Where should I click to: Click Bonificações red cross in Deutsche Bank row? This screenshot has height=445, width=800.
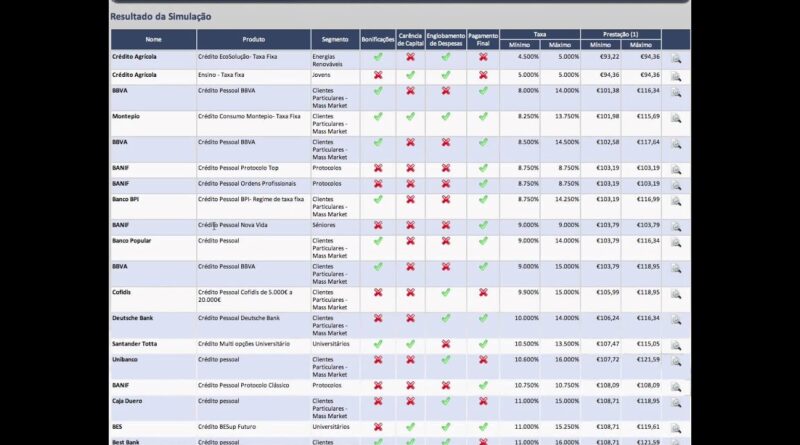(x=378, y=318)
